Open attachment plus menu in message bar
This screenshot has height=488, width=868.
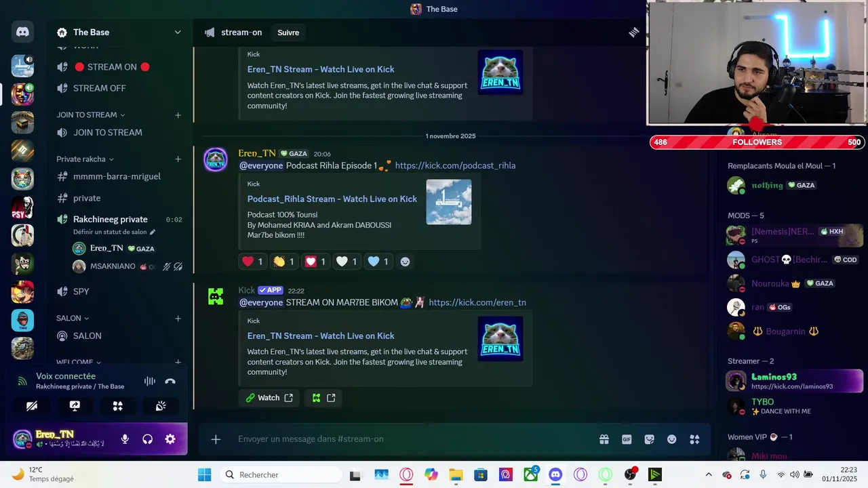(216, 439)
